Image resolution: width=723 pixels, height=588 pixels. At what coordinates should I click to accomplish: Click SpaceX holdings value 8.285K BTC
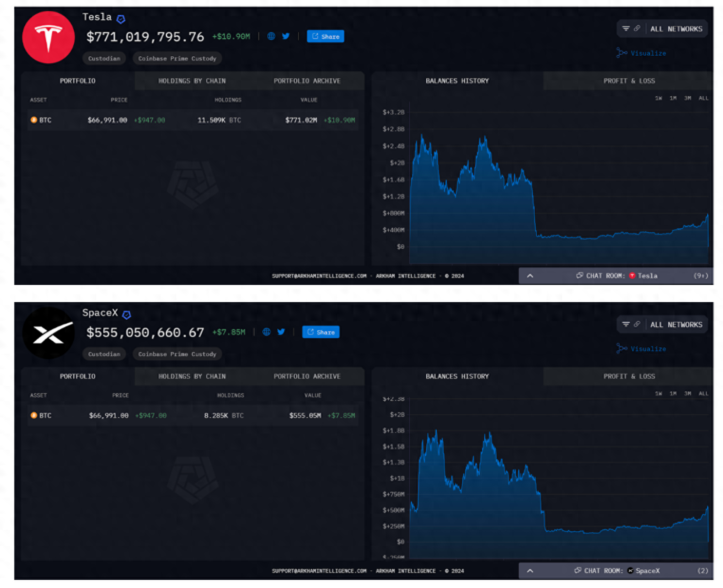coord(224,416)
